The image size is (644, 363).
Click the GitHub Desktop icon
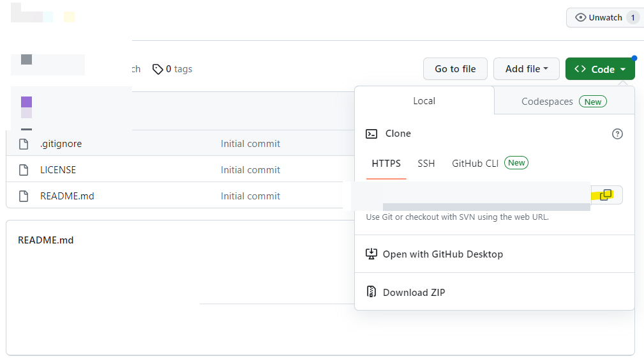(371, 254)
